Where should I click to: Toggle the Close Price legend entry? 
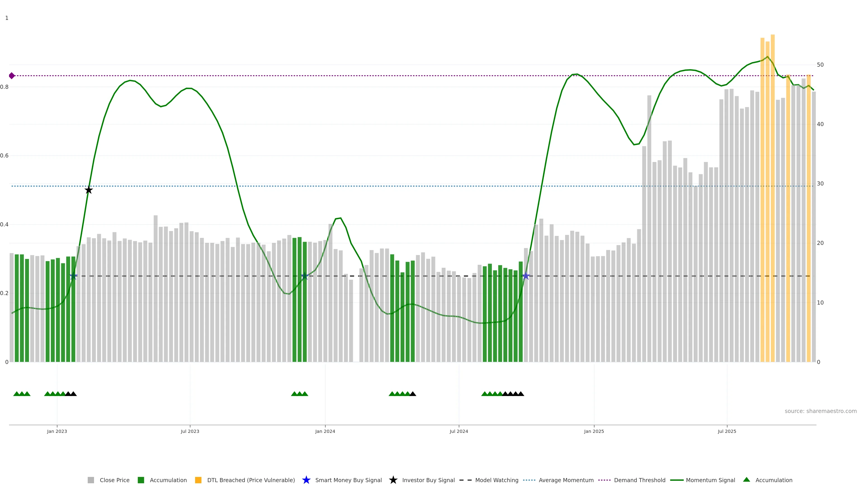pos(114,480)
